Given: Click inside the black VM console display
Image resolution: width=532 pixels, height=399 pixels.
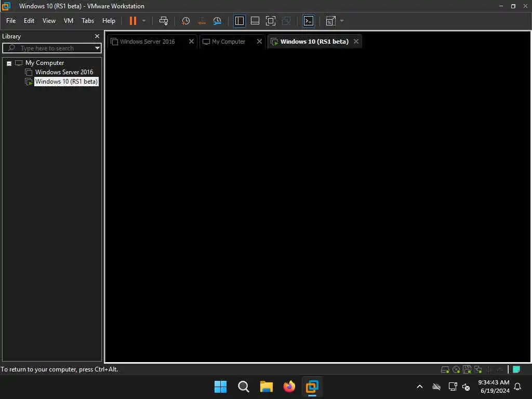Looking at the screenshot, I should coord(317,206).
